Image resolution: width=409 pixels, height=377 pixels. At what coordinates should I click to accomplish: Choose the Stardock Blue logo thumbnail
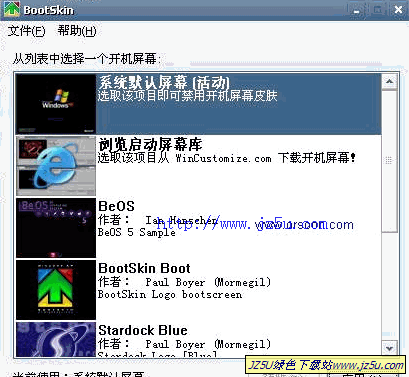(x=56, y=339)
